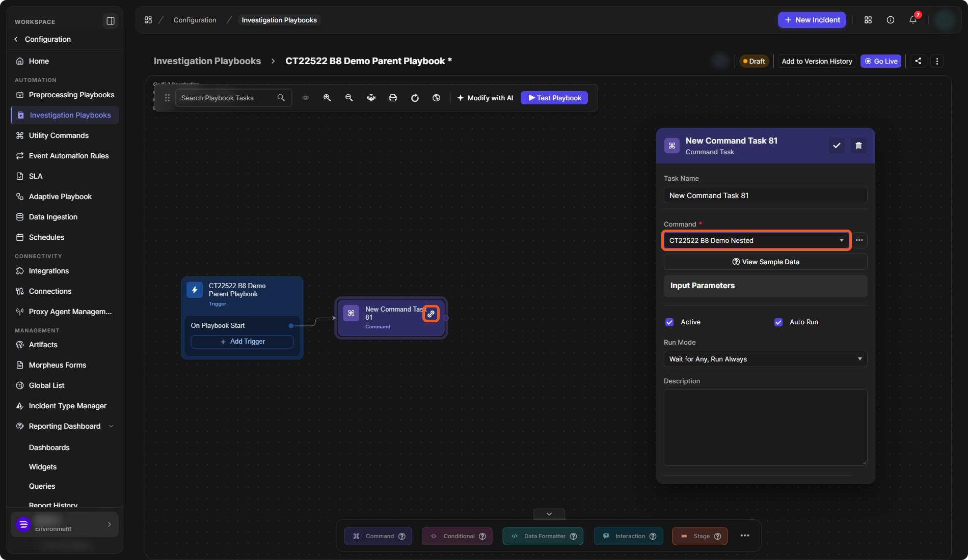968x560 pixels.
Task: Zoom out on the playbook canvas
Action: coord(349,98)
